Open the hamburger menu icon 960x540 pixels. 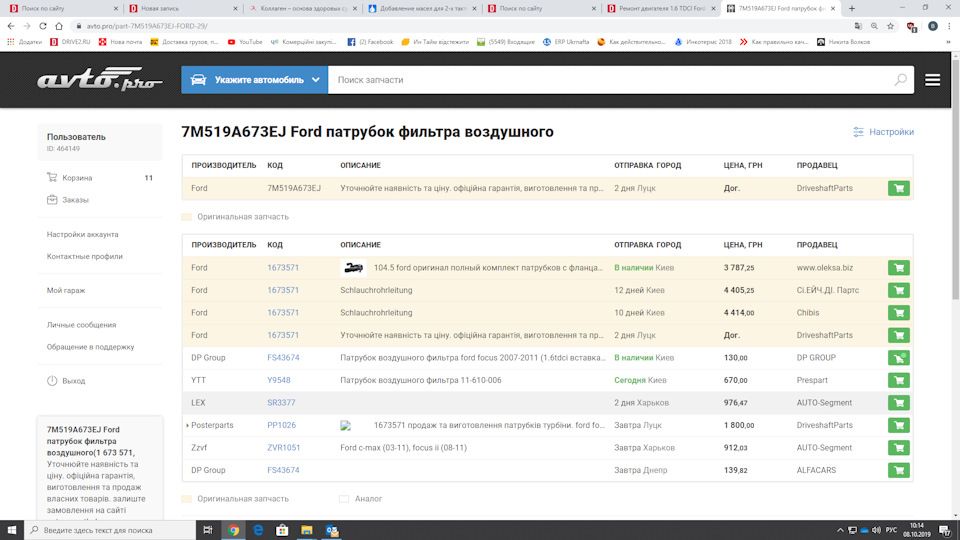[932, 80]
